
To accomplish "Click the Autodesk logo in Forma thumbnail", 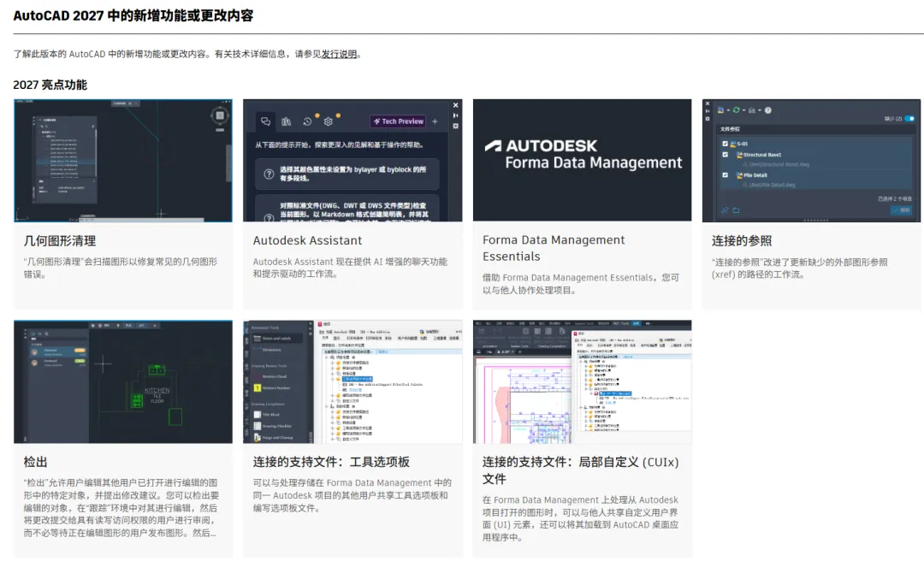I will (494, 145).
